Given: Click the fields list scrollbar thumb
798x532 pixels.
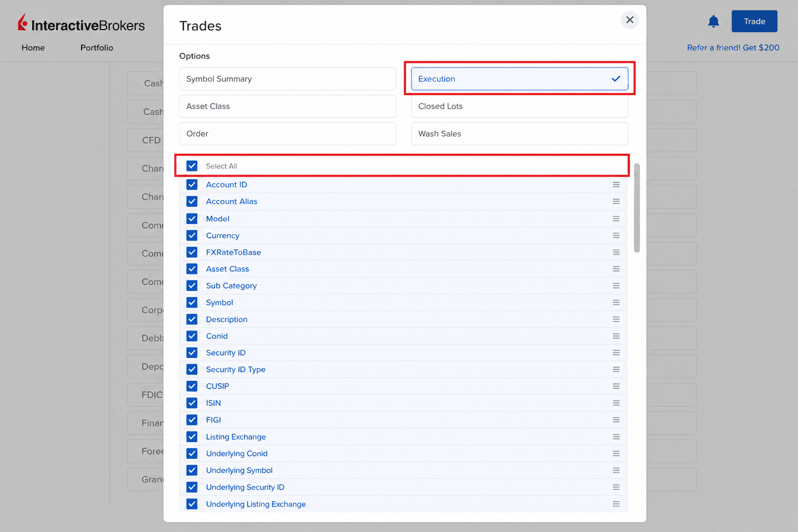Looking at the screenshot, I should click(637, 208).
